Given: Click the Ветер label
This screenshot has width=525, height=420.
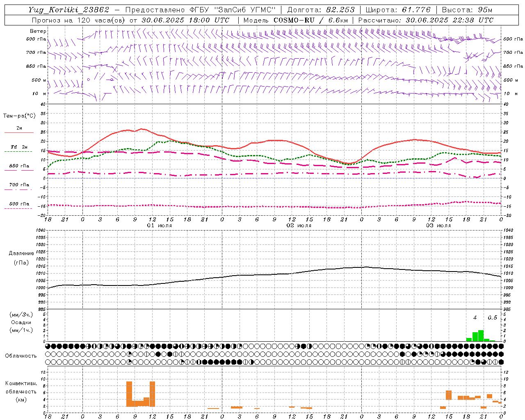Looking at the screenshot, I should [38, 31].
